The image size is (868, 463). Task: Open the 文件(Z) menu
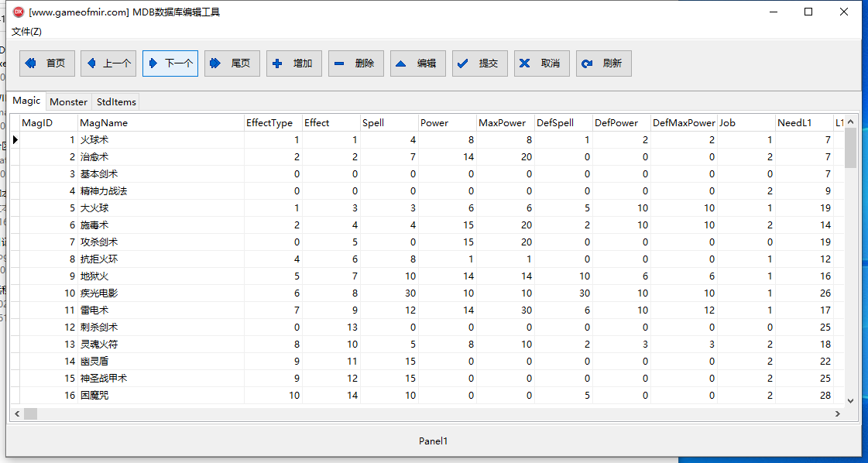(x=26, y=32)
